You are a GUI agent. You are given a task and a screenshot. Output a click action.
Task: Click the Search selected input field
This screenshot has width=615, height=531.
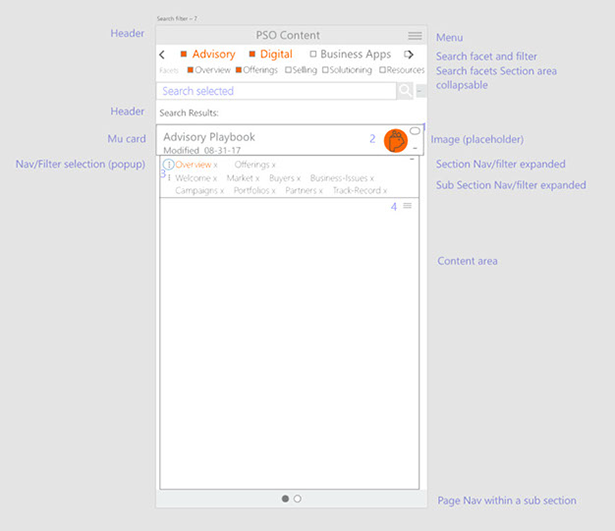(276, 91)
